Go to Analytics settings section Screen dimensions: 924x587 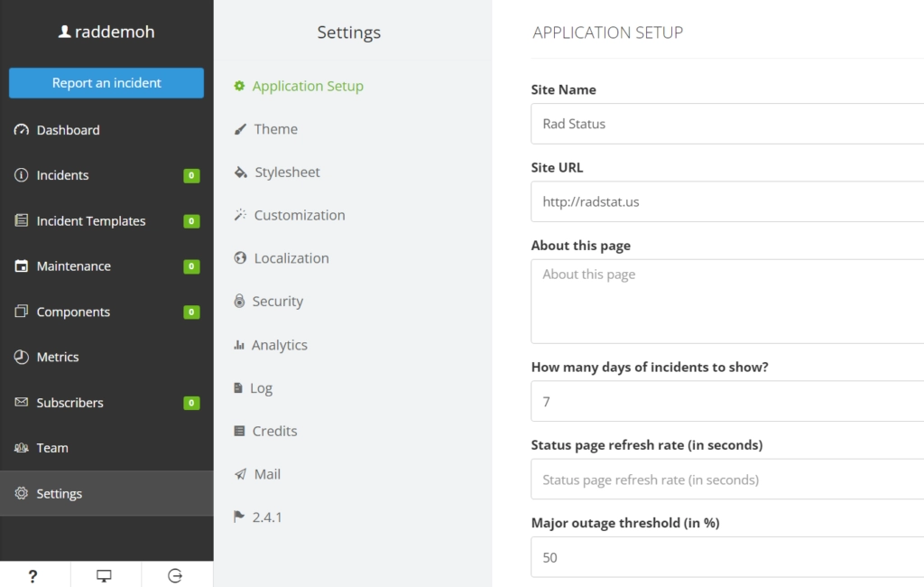[x=279, y=345]
